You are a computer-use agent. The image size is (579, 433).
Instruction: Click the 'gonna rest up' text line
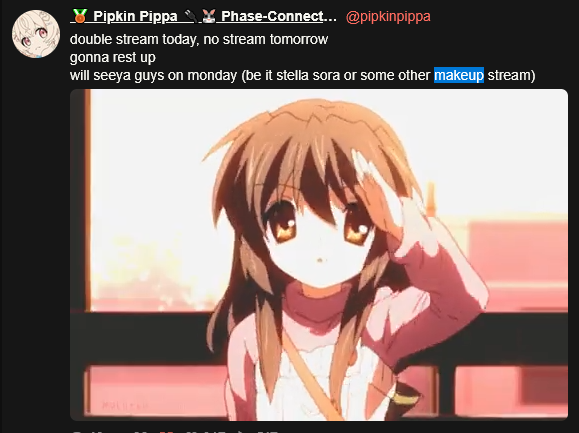pos(113,58)
